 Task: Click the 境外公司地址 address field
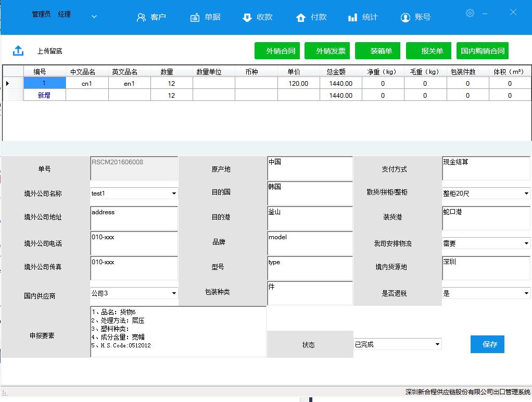[134, 218]
